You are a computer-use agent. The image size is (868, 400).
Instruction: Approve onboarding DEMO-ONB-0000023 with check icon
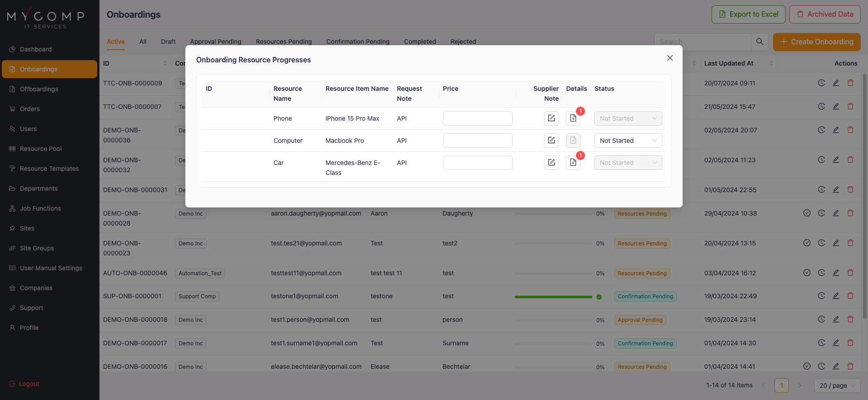point(807,243)
